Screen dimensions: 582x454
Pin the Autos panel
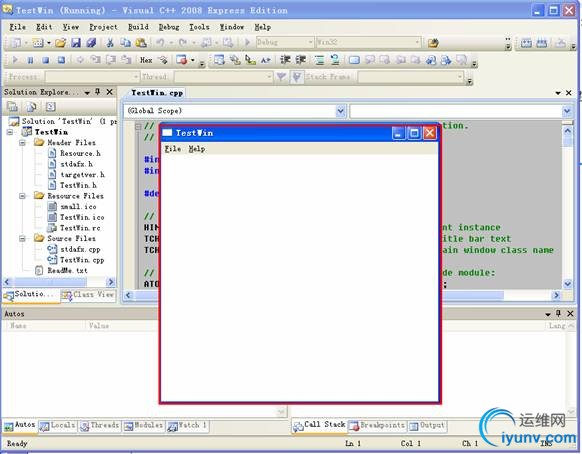558,314
